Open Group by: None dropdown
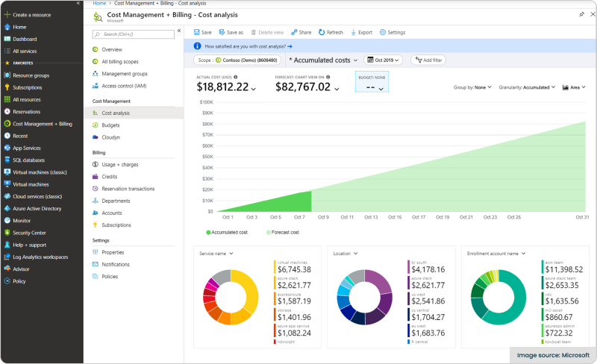This screenshot has height=364, width=597. click(x=472, y=87)
